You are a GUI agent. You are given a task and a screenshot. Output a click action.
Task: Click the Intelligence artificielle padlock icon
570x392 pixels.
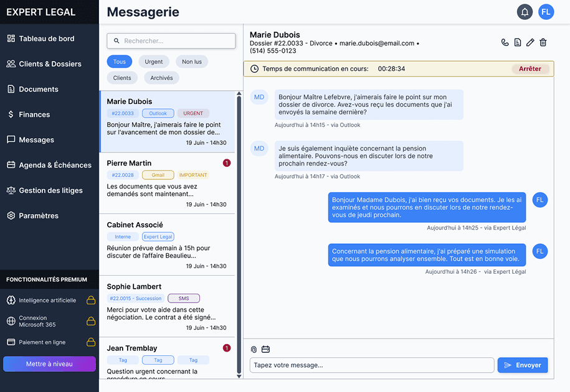(90, 301)
